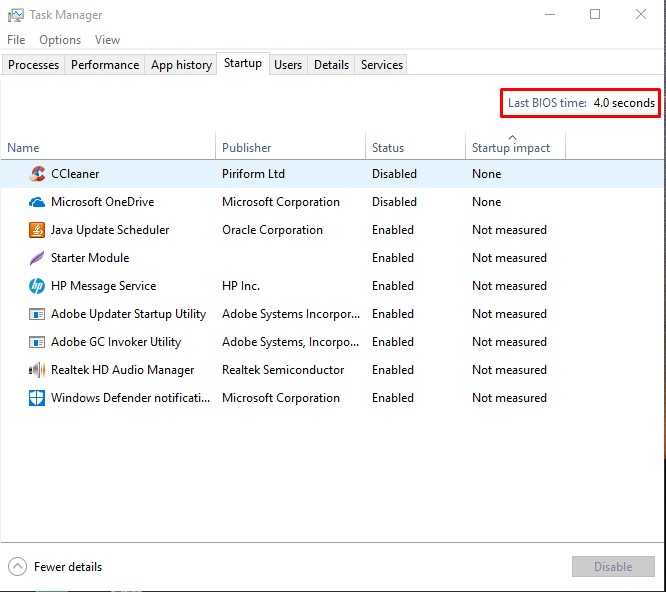This screenshot has width=666, height=592.
Task: Click None impact in CCleaner row
Action: point(486,174)
